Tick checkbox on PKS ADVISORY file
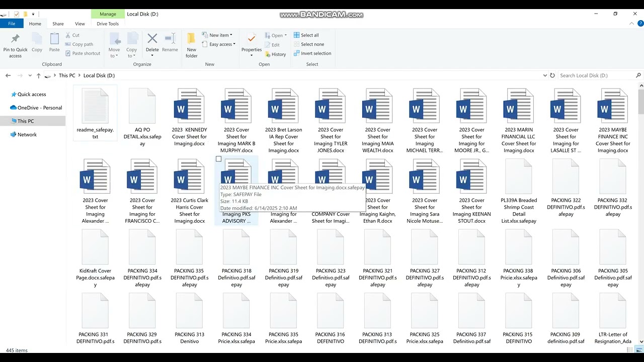 218,159
